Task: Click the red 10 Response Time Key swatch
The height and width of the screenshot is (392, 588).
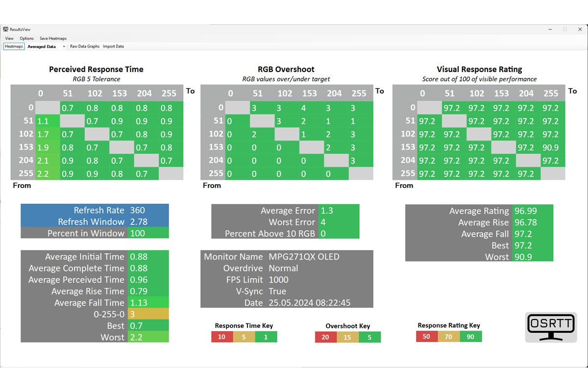Action: coord(221,337)
